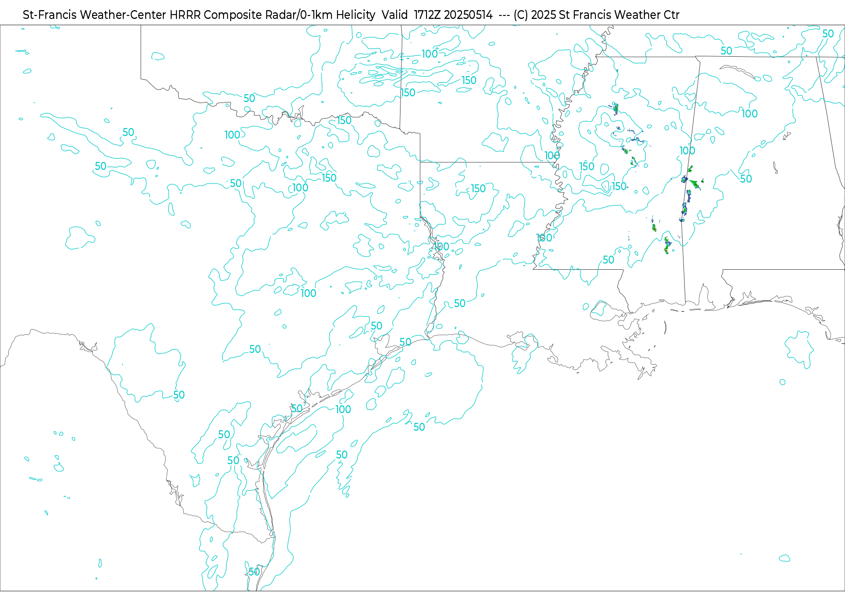Click the '(C) 2025 St Francis Weather Ctr' copyright
845x616 pixels.
(596, 15)
